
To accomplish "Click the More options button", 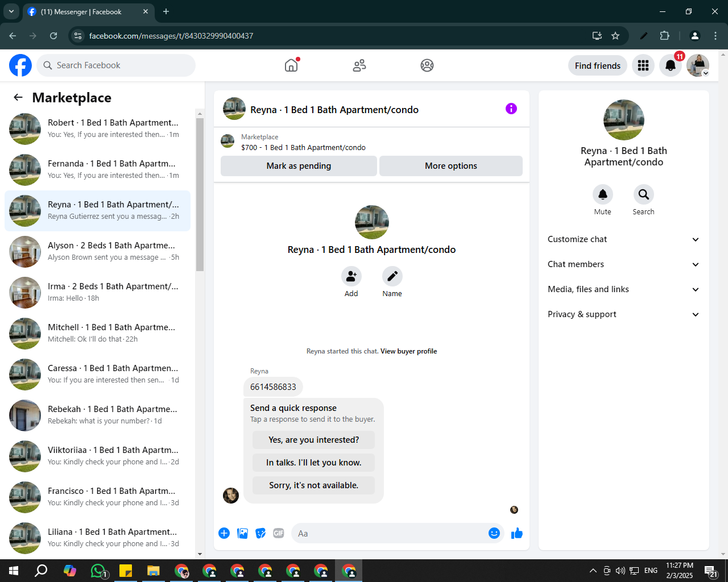I will click(451, 166).
